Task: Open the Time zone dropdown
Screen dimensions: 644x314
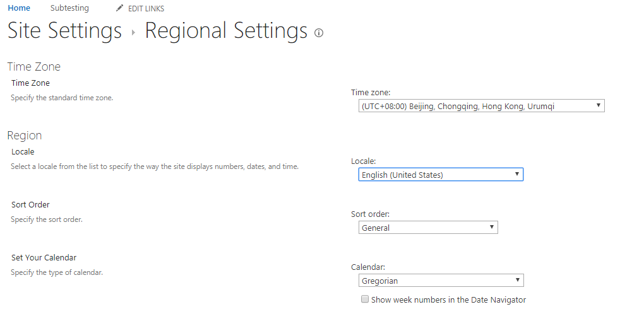Action: (x=481, y=106)
